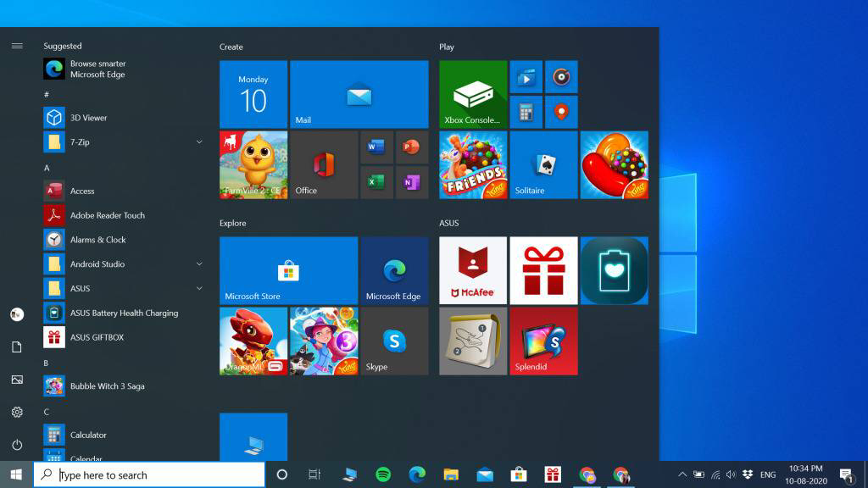
Task: Open the Office tile
Action: coord(324,165)
